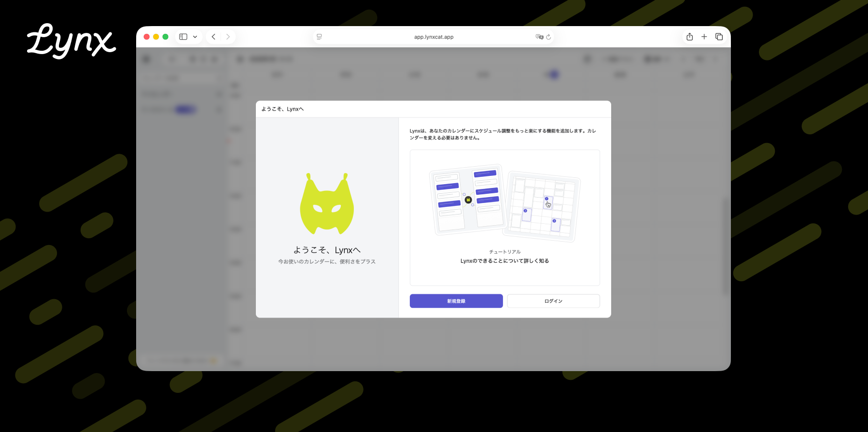Click the Lynx wordmark logo on black background
The image size is (868, 432).
(71, 42)
